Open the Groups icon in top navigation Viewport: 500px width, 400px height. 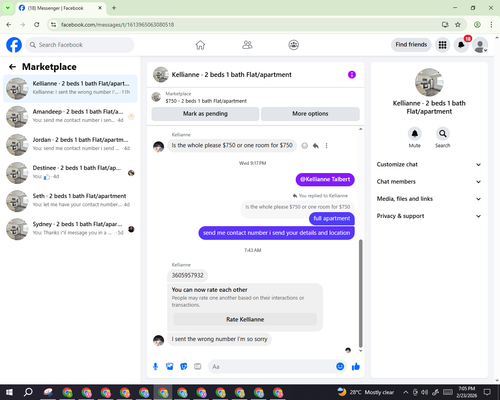coord(294,45)
